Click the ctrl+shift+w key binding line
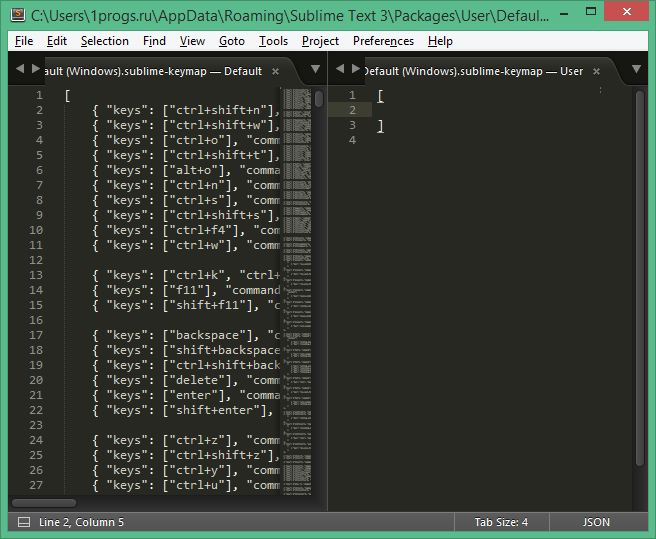 186,125
